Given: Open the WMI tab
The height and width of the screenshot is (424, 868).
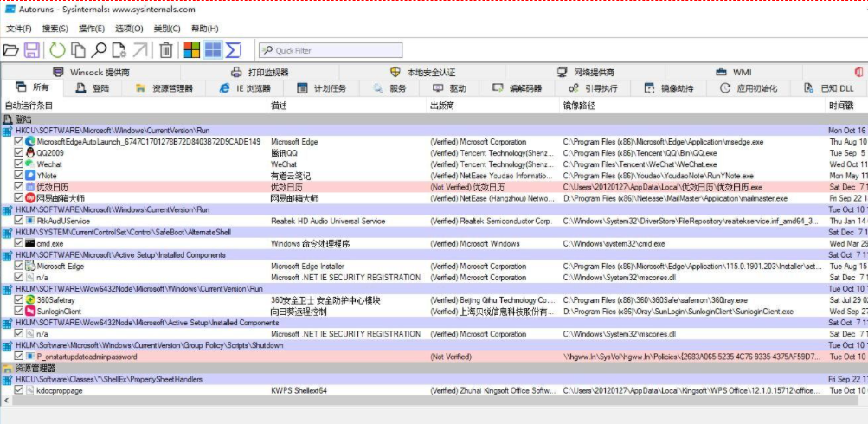Looking at the screenshot, I should click(736, 73).
